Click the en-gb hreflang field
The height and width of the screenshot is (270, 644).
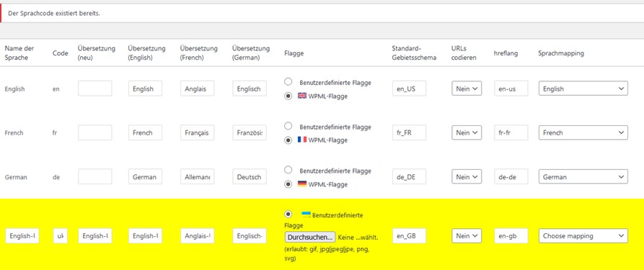coord(511,236)
